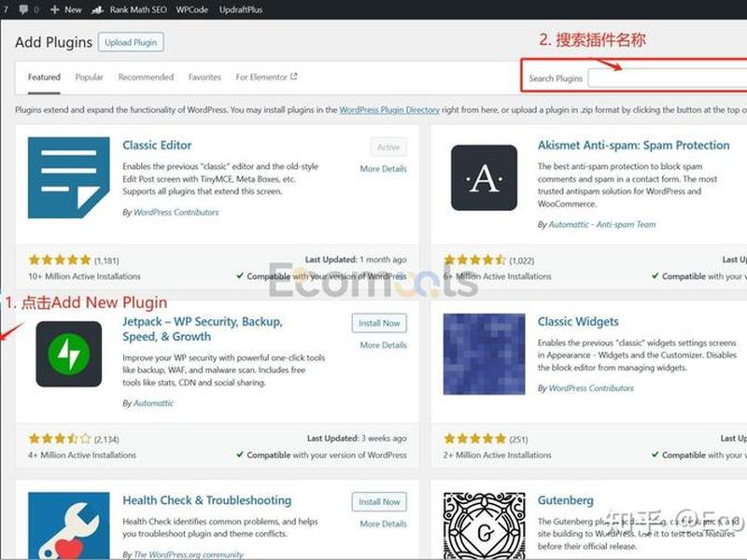Click 'Last Updated: 1 month ago' text
Image resolution: width=747 pixels, height=560 pixels.
(356, 259)
